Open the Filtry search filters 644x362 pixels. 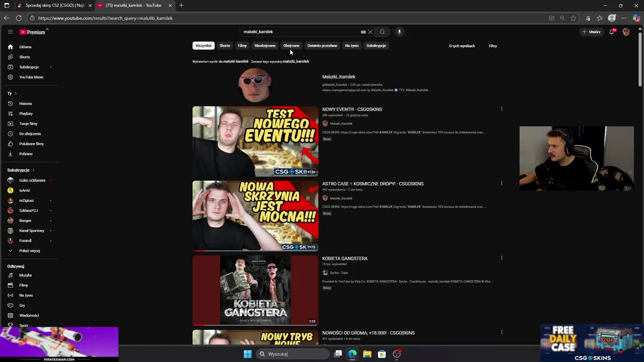click(493, 46)
